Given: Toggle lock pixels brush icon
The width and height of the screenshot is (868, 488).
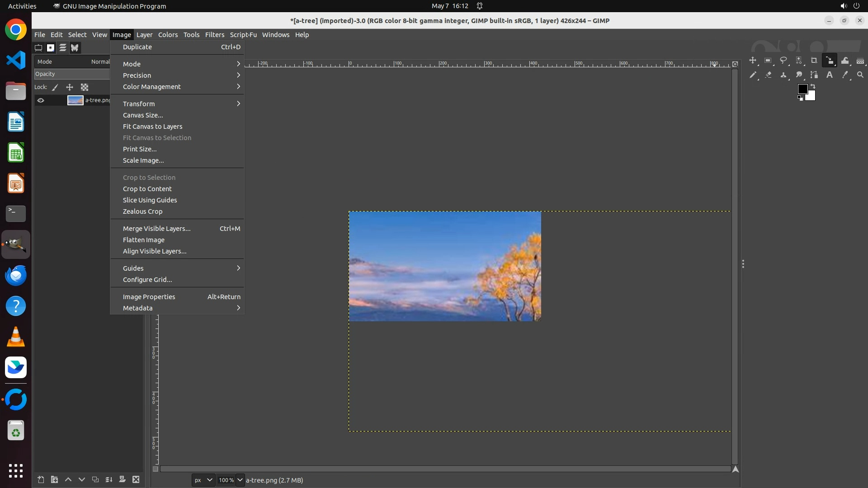Looking at the screenshot, I should click(55, 87).
